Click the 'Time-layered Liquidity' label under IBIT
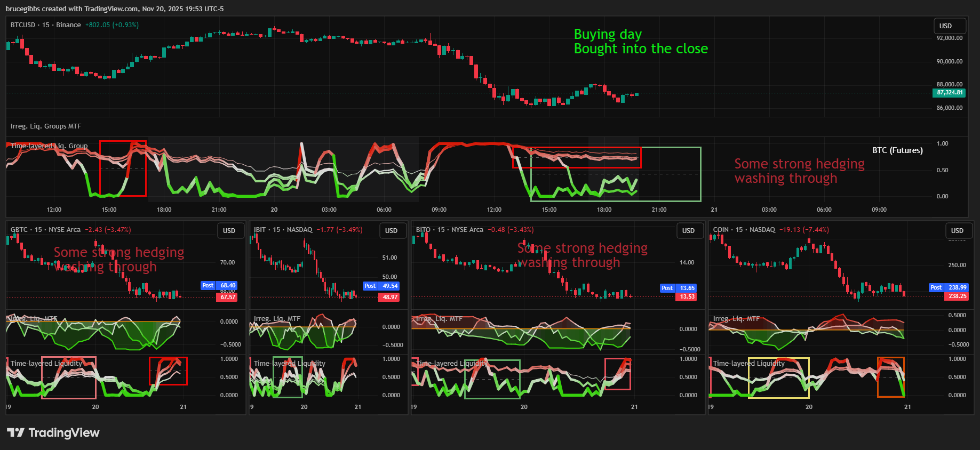Viewport: 980px width, 450px height. click(x=290, y=364)
